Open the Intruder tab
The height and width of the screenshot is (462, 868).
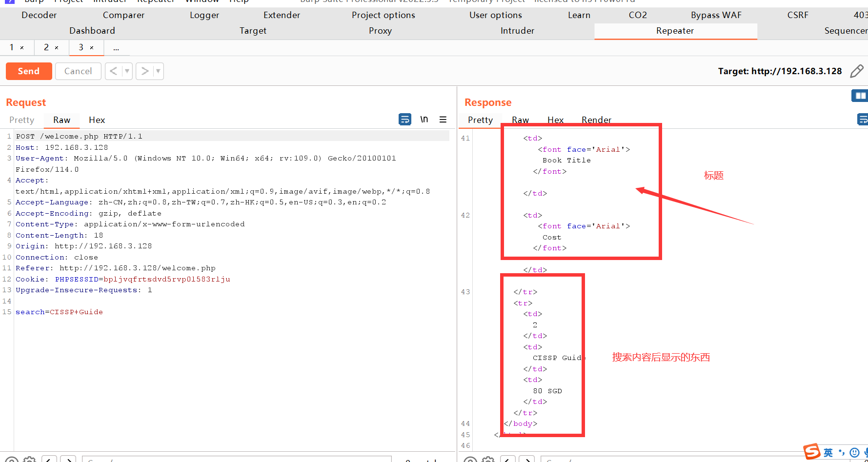click(517, 31)
